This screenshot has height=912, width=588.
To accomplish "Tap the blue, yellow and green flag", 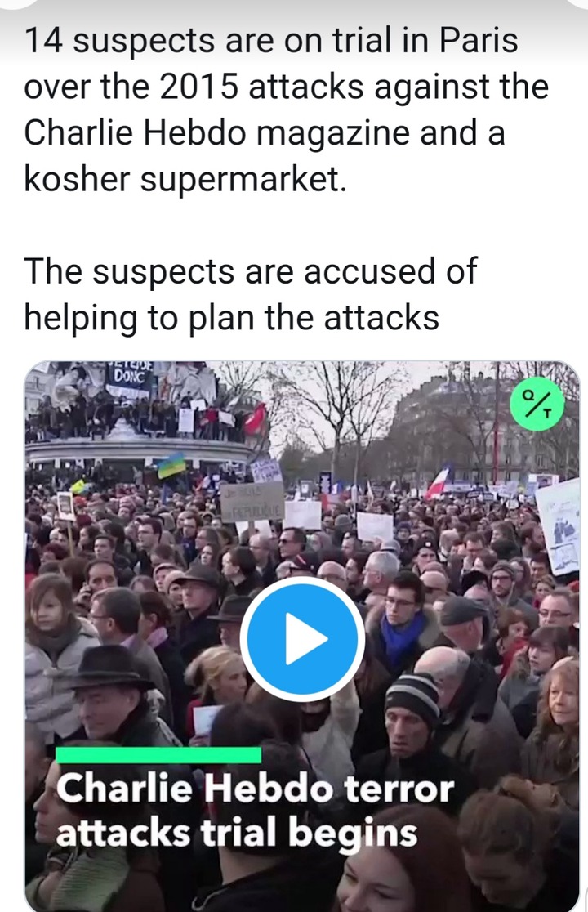I will click(x=172, y=465).
